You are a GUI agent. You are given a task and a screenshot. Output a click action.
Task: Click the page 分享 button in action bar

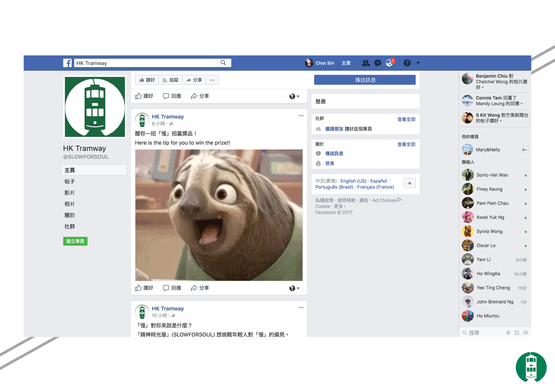(x=194, y=80)
